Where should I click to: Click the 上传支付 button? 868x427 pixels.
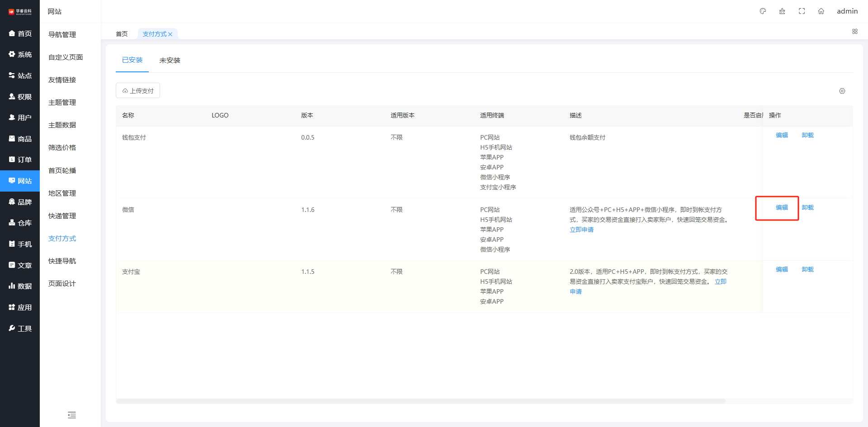click(138, 91)
